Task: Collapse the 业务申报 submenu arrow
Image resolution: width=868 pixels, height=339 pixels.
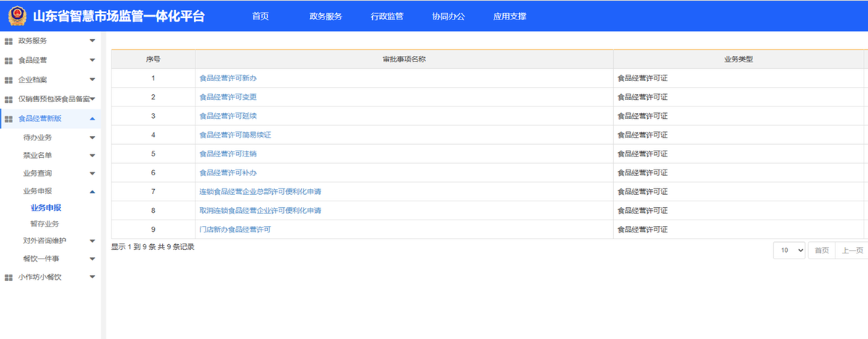Action: point(92,191)
